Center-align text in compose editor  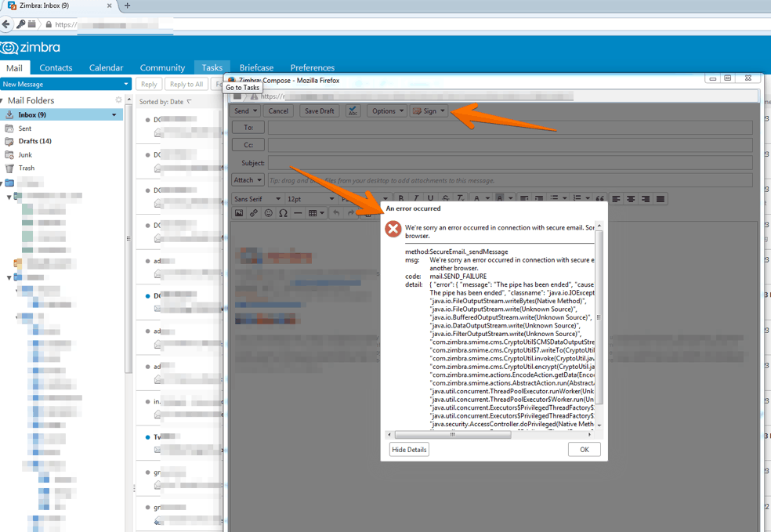(631, 199)
